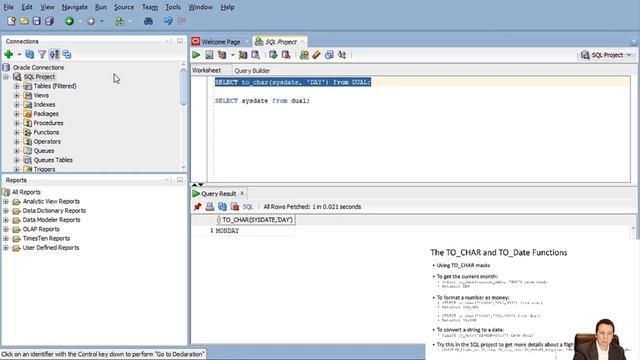Viewport: 640px width, 360px height.
Task: Click the SQL History icon
Action: tap(329, 55)
